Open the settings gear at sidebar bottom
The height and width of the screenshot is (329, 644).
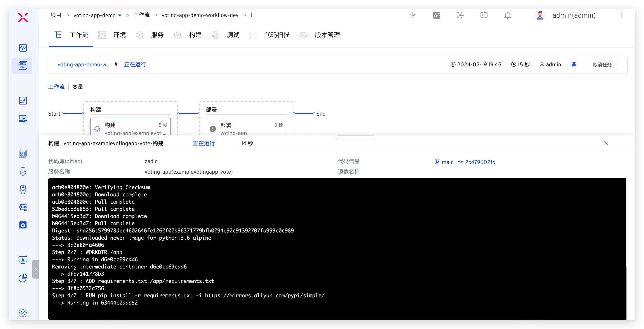(23, 313)
